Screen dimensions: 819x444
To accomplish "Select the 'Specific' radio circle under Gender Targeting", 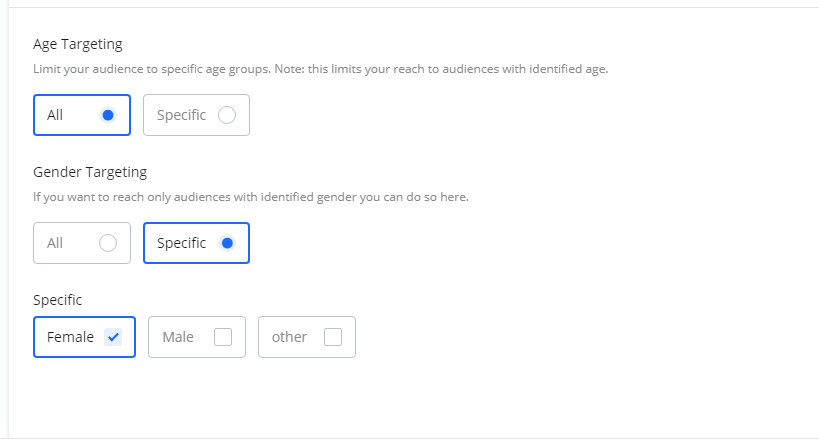I will [226, 243].
